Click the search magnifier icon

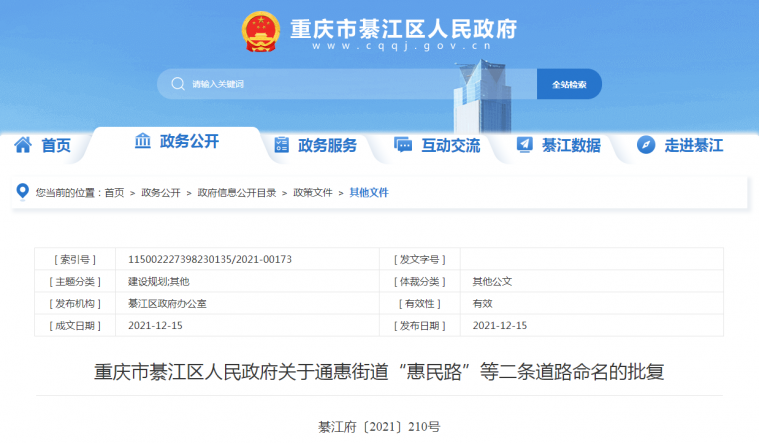(x=177, y=84)
